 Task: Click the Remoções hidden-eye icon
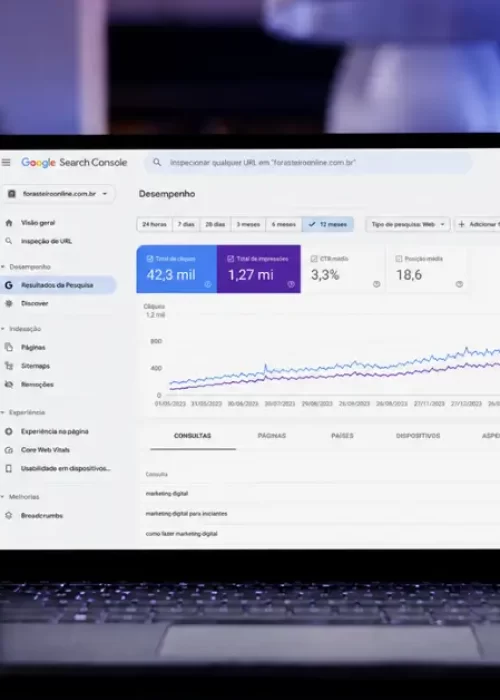coord(8,384)
